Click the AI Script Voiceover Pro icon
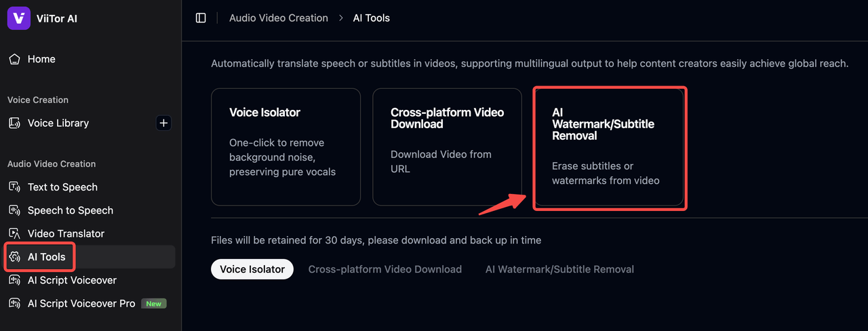Screen dimensions: 868x331 (x=14, y=303)
